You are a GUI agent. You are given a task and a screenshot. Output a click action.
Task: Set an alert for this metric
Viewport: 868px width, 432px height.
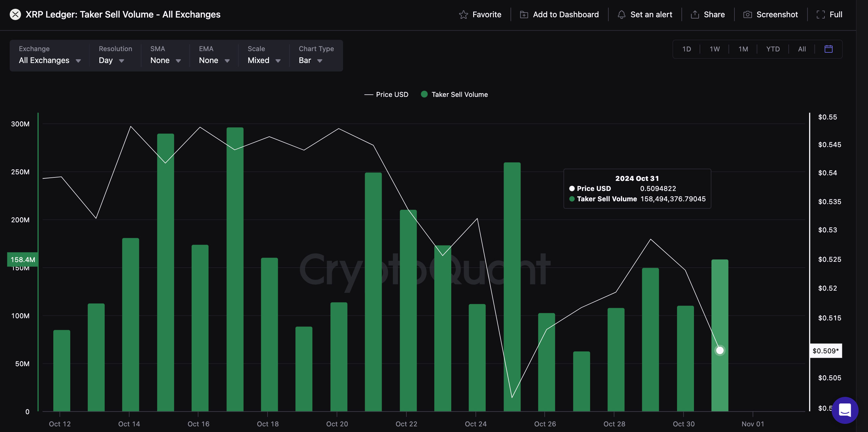pos(645,14)
